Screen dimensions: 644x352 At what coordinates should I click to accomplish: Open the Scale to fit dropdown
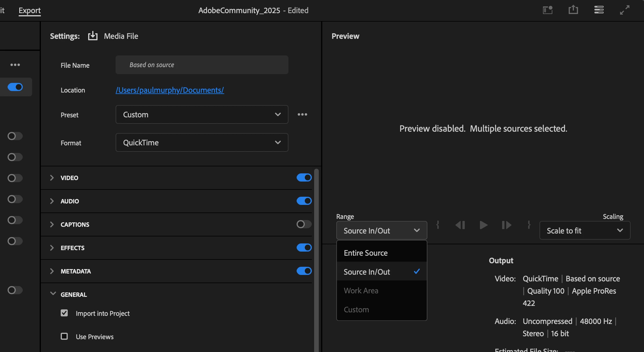[585, 231]
